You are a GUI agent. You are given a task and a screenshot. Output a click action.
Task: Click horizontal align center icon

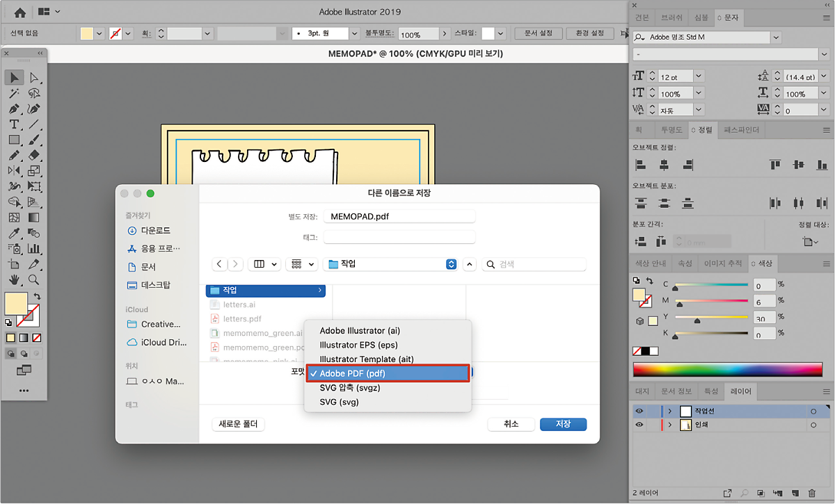tap(664, 165)
